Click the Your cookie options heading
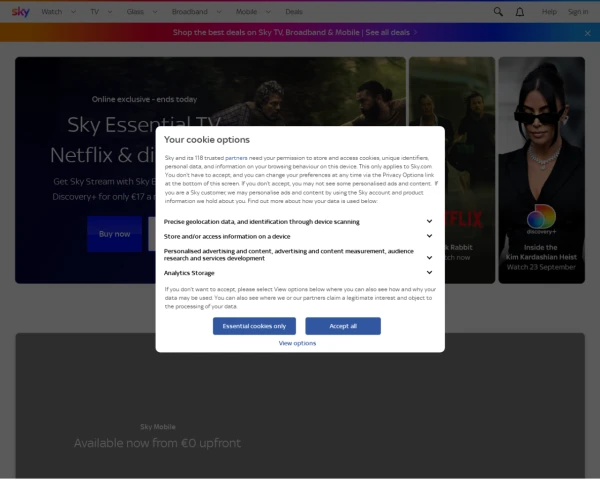 (x=207, y=140)
